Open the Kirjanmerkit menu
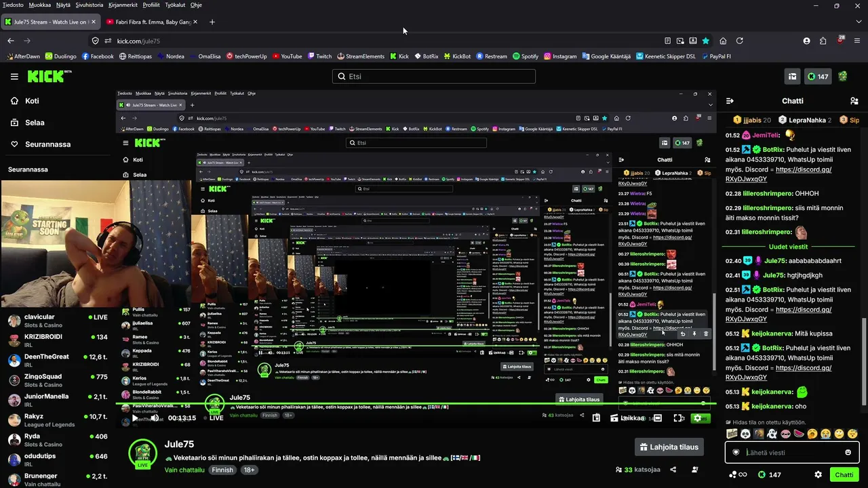Screen dimensions: 868x488 coord(123,5)
